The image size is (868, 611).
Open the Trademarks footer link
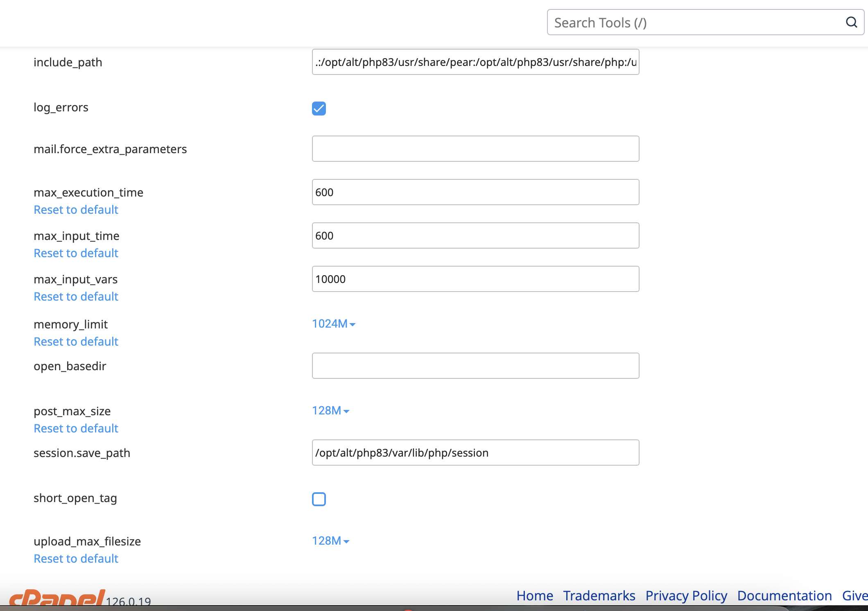(599, 595)
